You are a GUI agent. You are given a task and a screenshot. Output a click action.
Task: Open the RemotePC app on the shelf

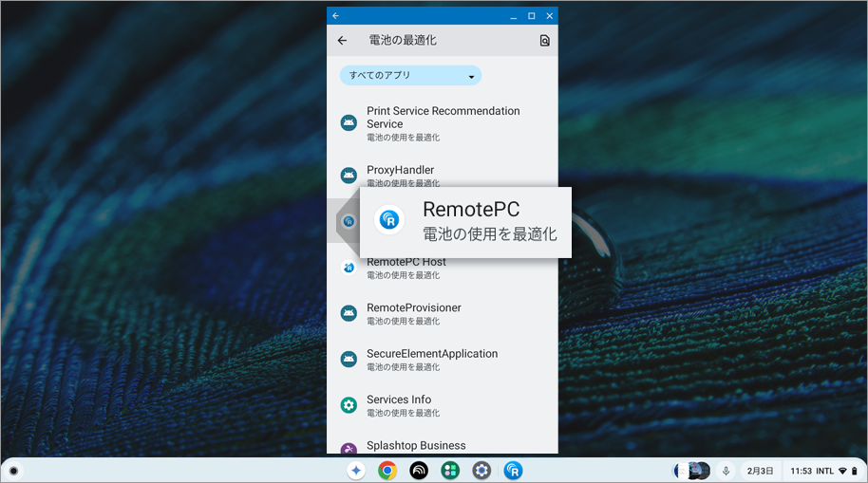513,471
